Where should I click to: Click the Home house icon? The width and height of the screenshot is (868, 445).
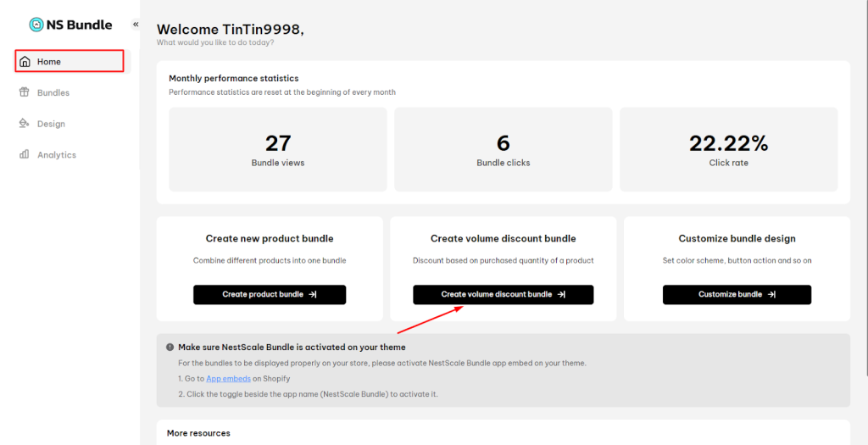tap(25, 61)
